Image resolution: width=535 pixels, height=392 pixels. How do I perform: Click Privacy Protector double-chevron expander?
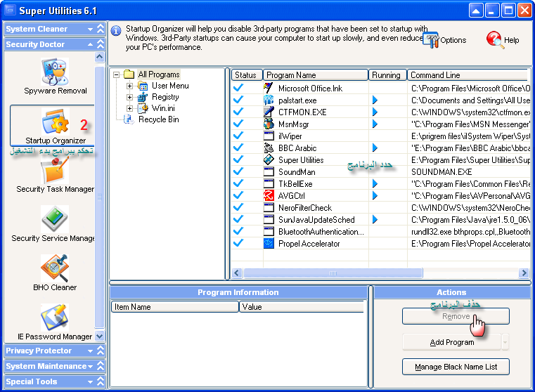(x=101, y=351)
